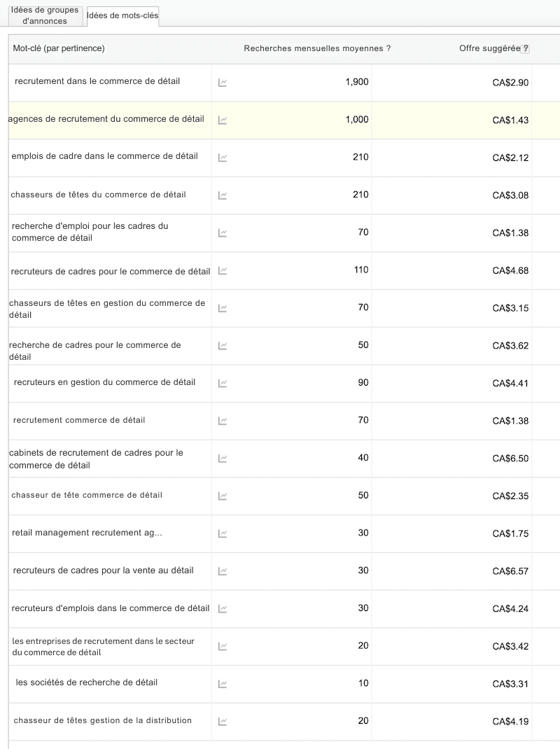Click trend icon for "les sociétés de recherche de détail"
This screenshot has width=560, height=749.
click(x=223, y=683)
